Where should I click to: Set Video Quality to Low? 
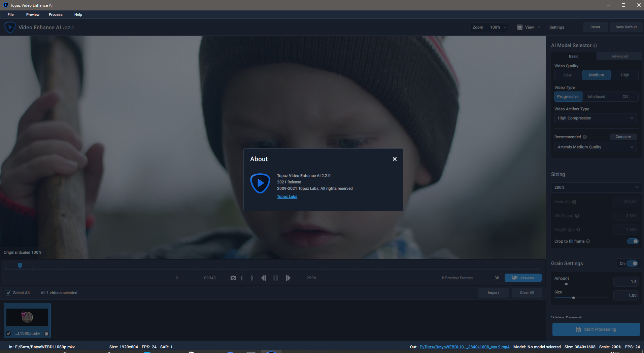tap(568, 75)
